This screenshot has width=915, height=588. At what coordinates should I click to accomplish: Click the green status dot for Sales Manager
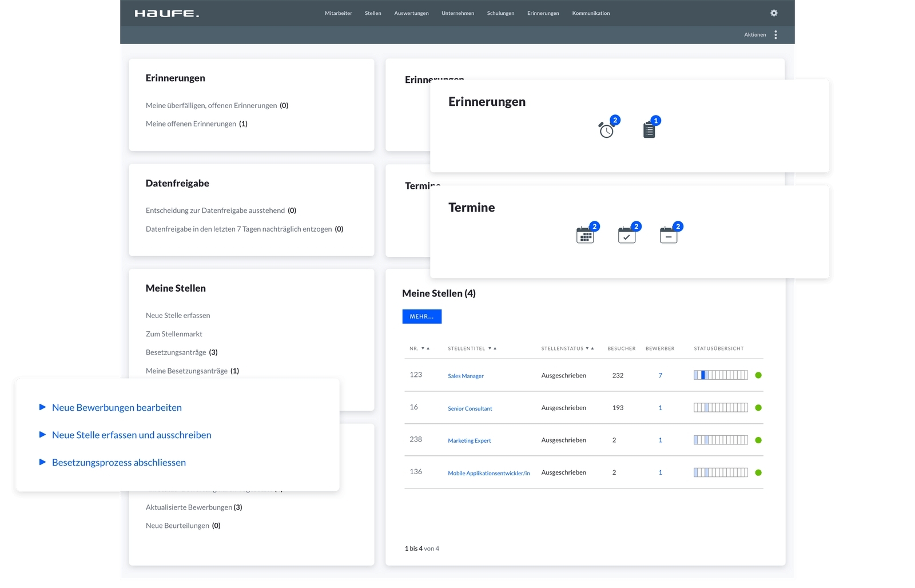coord(758,375)
